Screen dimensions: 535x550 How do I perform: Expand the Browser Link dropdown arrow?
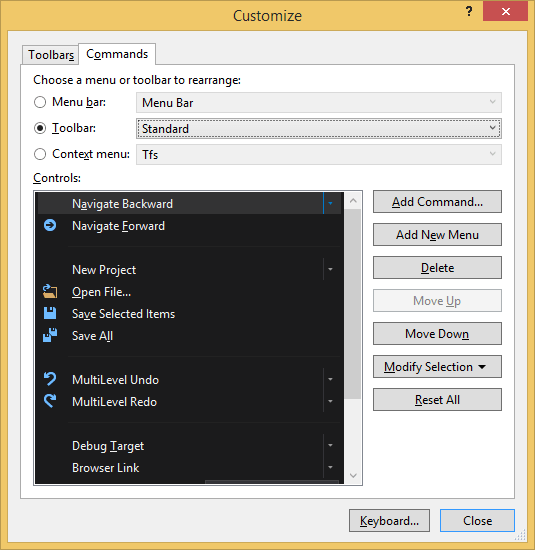330,467
